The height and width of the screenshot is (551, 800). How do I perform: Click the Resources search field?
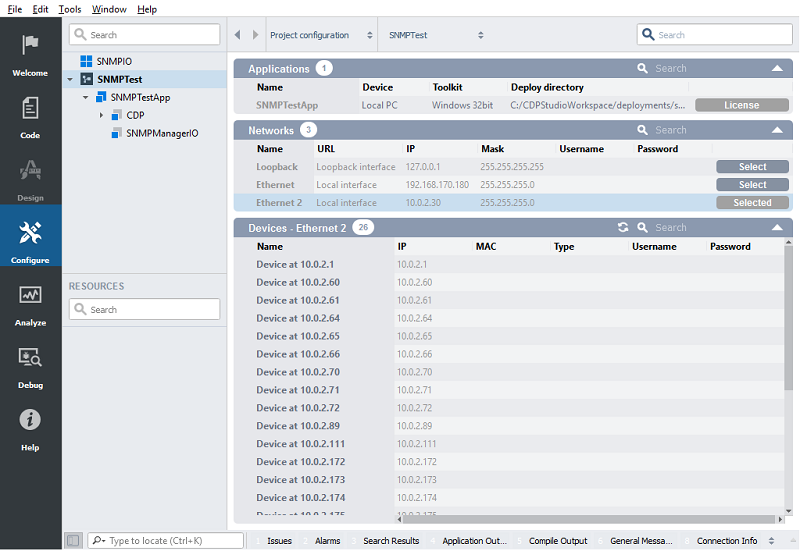pyautogui.click(x=145, y=310)
